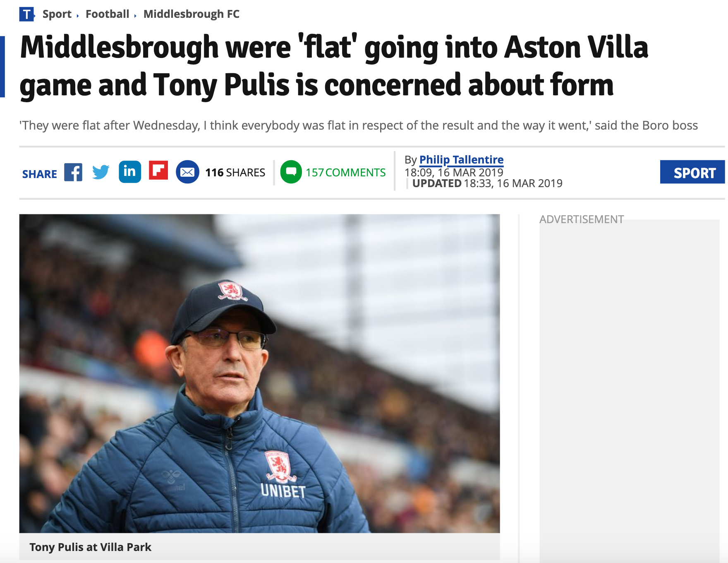View the 157 comments
The height and width of the screenshot is (563, 728).
(x=345, y=173)
